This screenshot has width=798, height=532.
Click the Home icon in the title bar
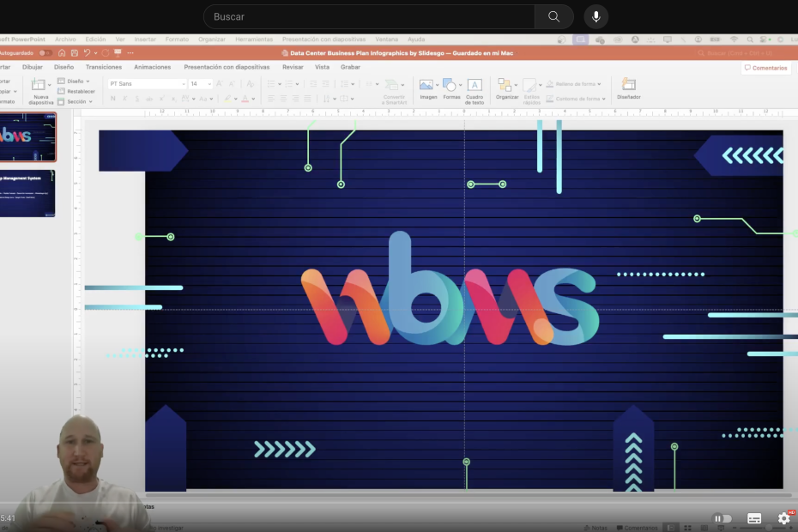click(x=62, y=53)
